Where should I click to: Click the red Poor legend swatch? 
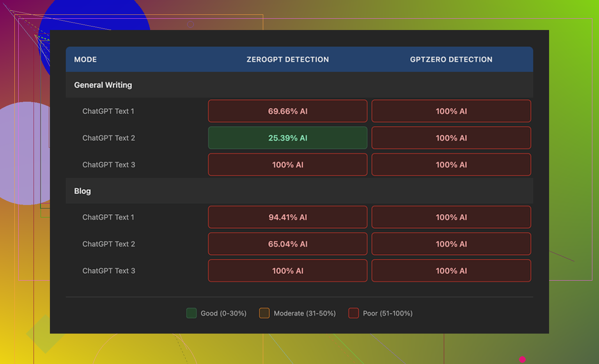(x=353, y=313)
